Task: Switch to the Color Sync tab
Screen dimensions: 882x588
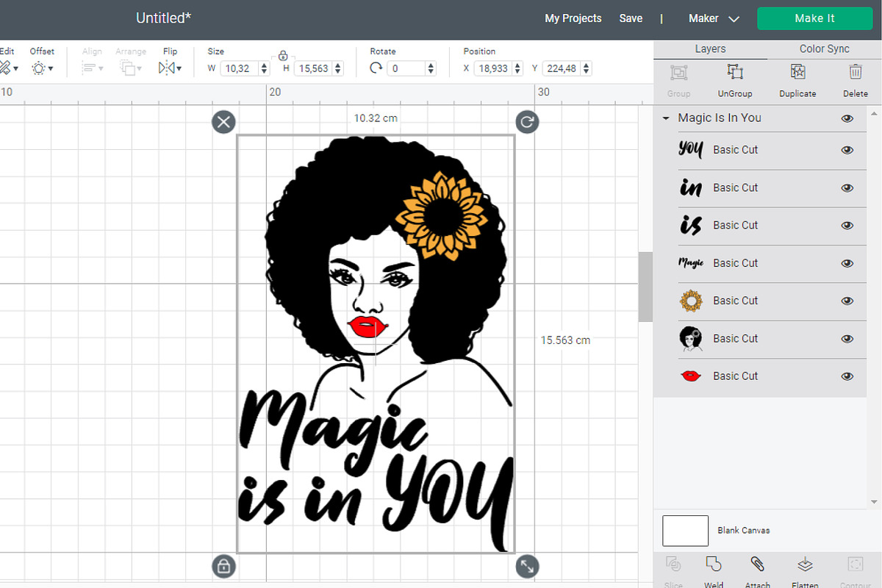Action: (825, 49)
